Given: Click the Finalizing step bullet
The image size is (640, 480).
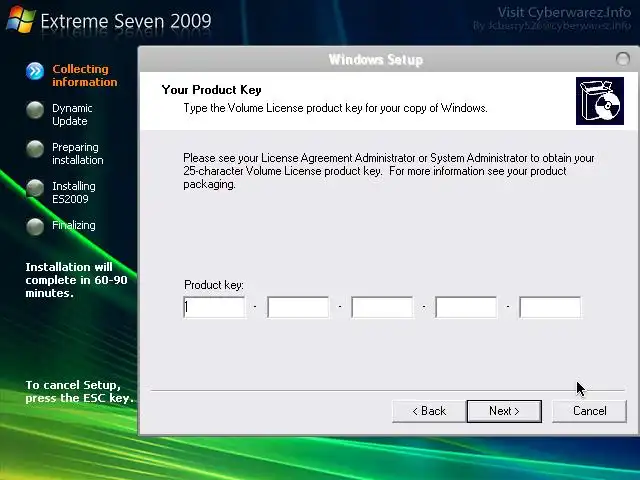Looking at the screenshot, I should (35, 227).
